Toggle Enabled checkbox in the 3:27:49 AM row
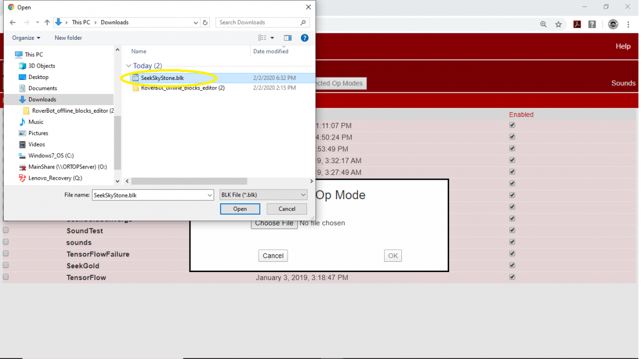The height and width of the screenshot is (359, 644). point(512,172)
